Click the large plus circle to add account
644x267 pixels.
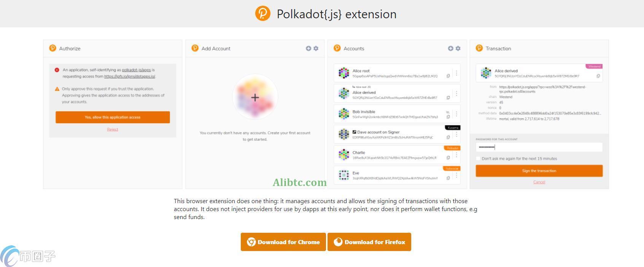coord(255,97)
